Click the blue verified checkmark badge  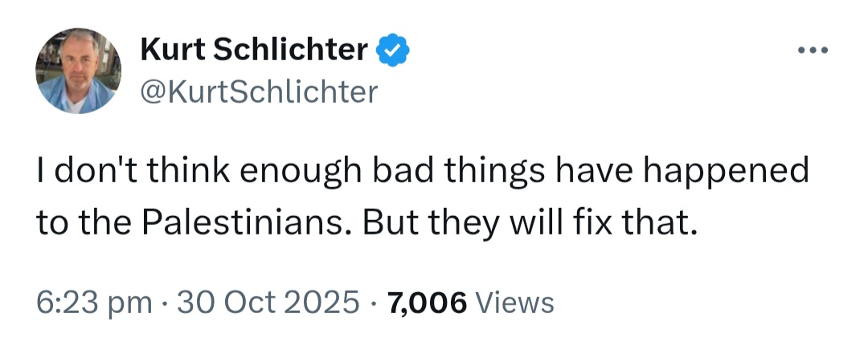395,51
